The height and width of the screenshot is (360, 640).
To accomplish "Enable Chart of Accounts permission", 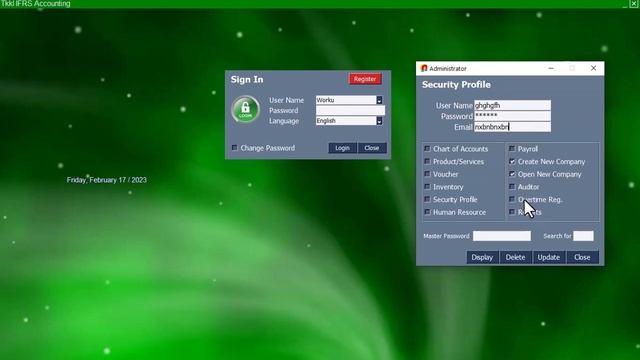I will pyautogui.click(x=427, y=149).
